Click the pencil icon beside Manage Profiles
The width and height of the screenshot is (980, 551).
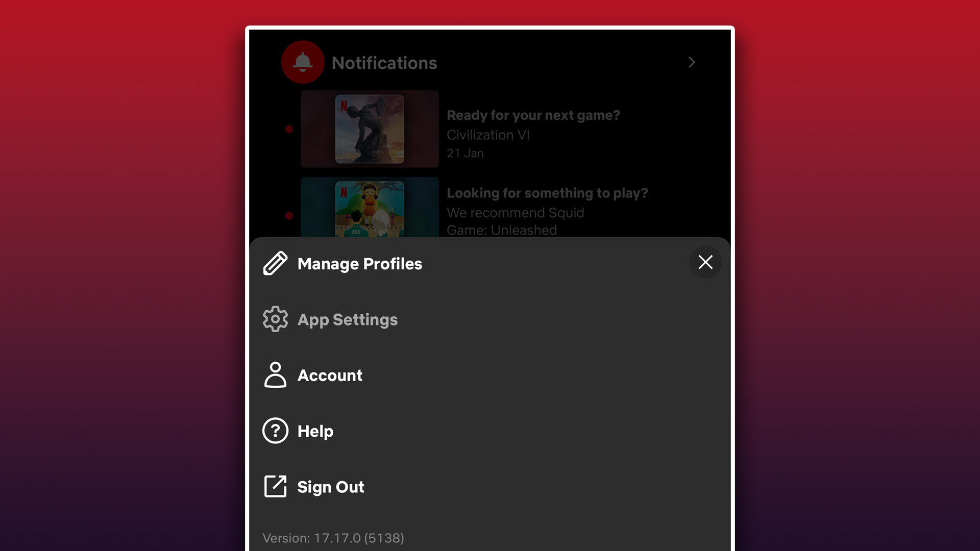coord(275,263)
